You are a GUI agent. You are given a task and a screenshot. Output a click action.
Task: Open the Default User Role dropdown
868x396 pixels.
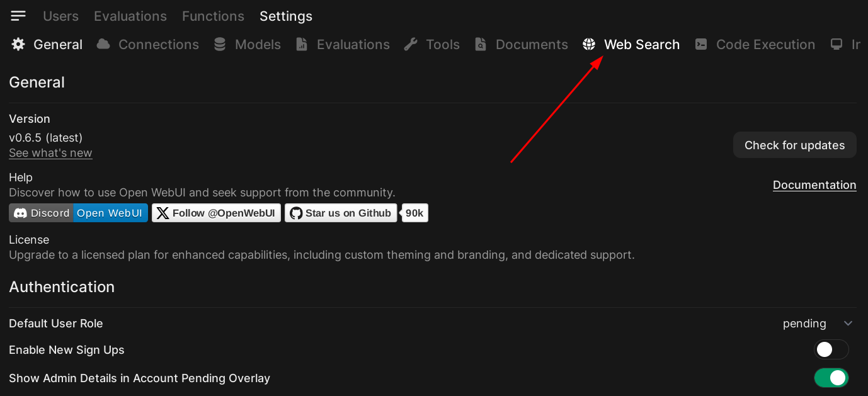(x=816, y=323)
